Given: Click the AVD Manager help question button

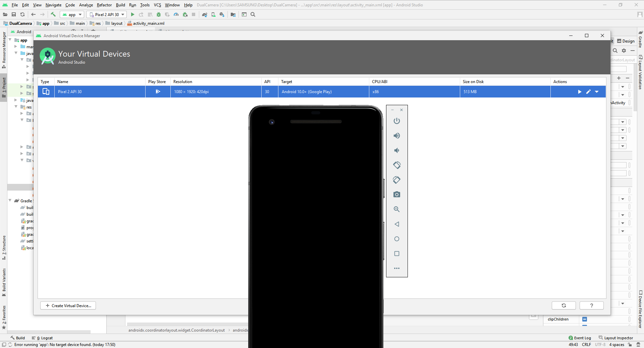Looking at the screenshot, I should tap(592, 305).
